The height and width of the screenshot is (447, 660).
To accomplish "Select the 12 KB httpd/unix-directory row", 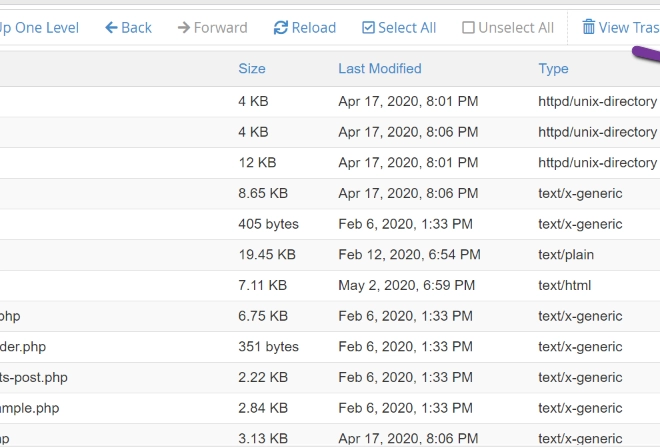I will pyautogui.click(x=330, y=162).
